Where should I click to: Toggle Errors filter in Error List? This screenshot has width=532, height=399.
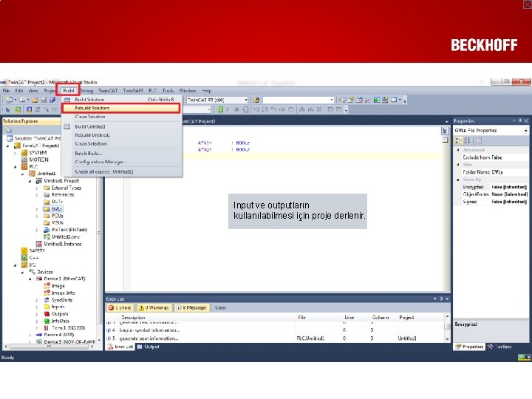(120, 307)
